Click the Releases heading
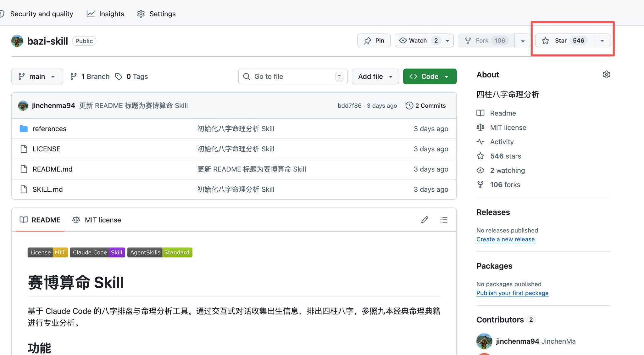 pyautogui.click(x=493, y=212)
